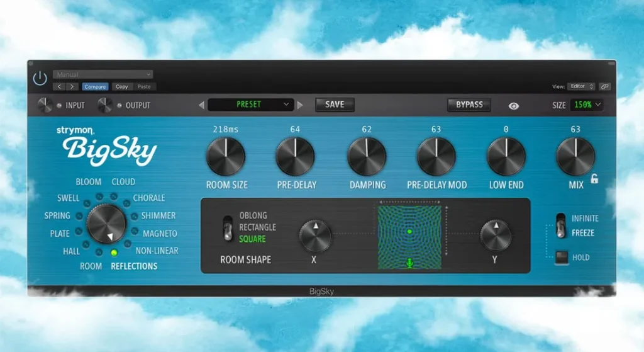Select the CHORALE reverb type

148,198
